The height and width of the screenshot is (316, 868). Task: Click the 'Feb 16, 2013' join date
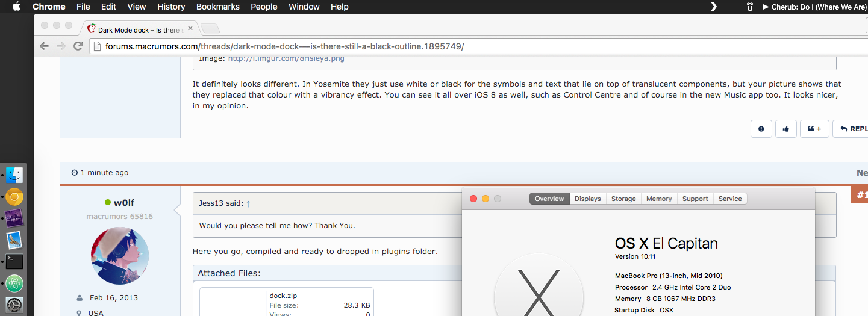pyautogui.click(x=114, y=298)
